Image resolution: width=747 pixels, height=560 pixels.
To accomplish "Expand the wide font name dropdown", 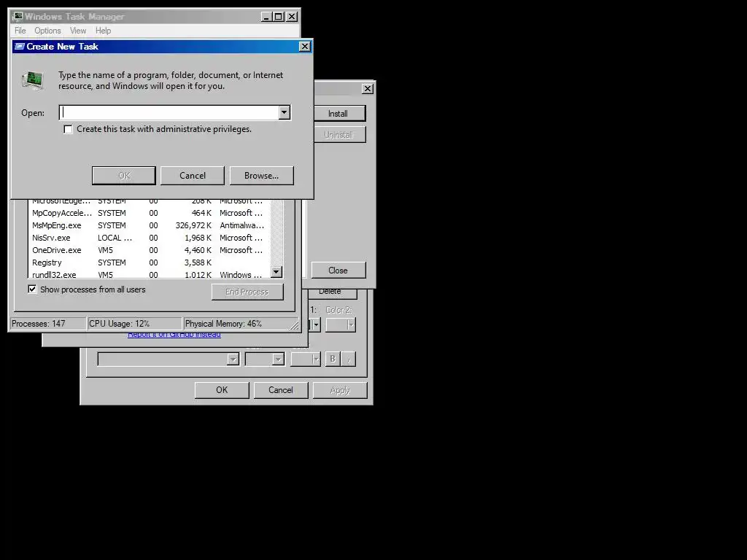I will (x=233, y=359).
